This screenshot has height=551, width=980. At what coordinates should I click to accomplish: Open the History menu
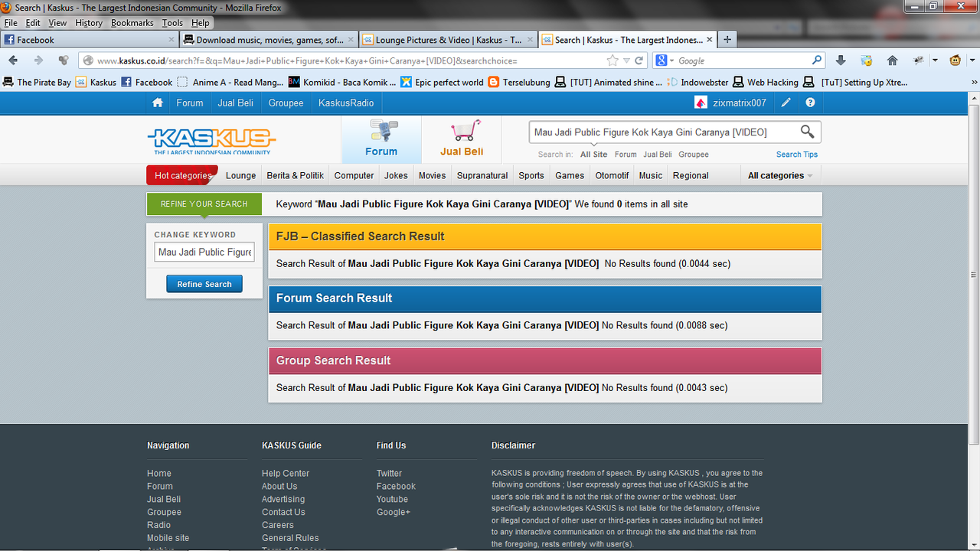click(x=89, y=23)
